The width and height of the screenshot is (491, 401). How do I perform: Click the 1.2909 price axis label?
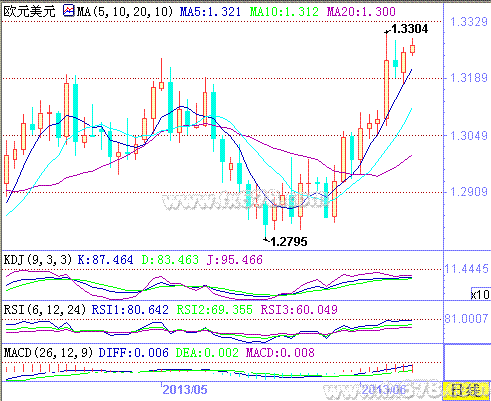coord(469,192)
